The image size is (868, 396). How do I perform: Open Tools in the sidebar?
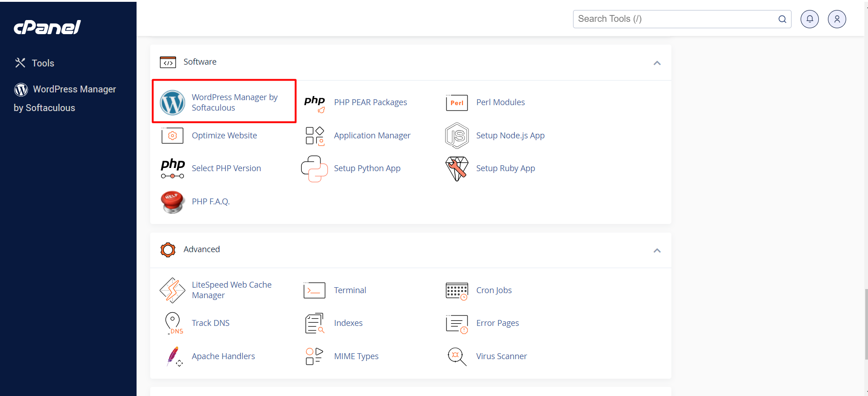click(x=35, y=63)
